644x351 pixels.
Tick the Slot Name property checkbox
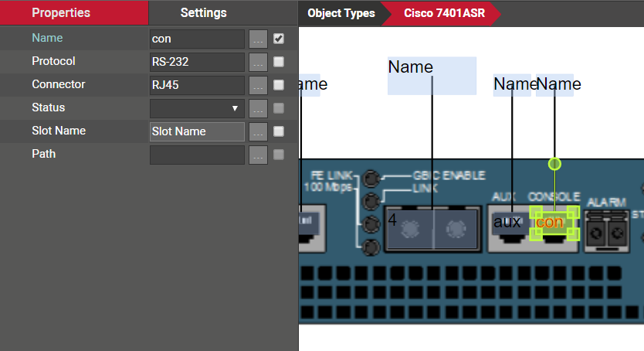[279, 131]
